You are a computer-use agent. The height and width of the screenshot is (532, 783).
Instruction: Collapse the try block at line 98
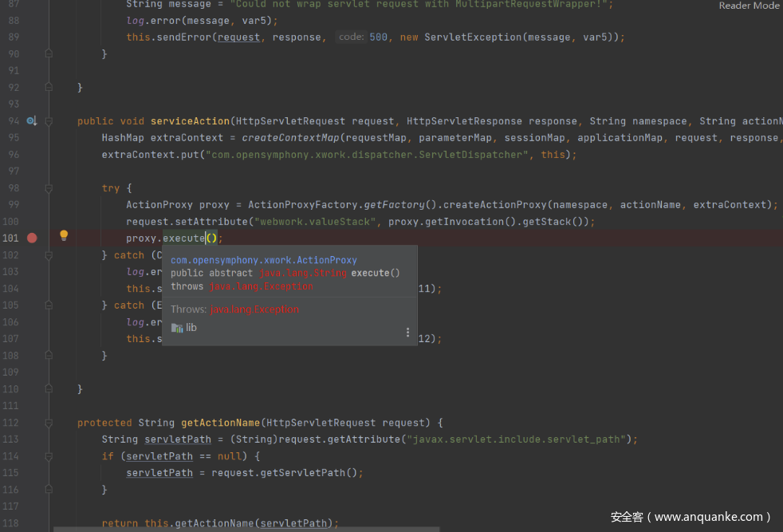[49, 188]
